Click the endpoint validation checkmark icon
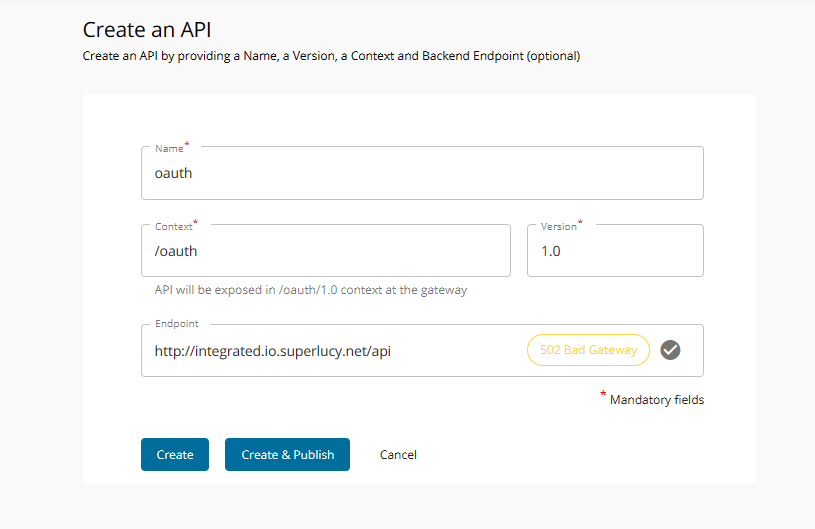 (670, 350)
